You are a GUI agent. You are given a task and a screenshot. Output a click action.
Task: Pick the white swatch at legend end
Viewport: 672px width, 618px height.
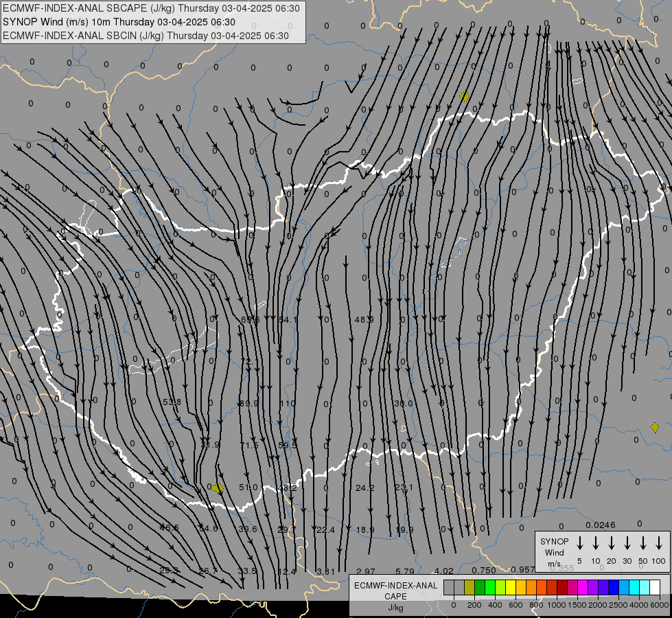(654, 588)
